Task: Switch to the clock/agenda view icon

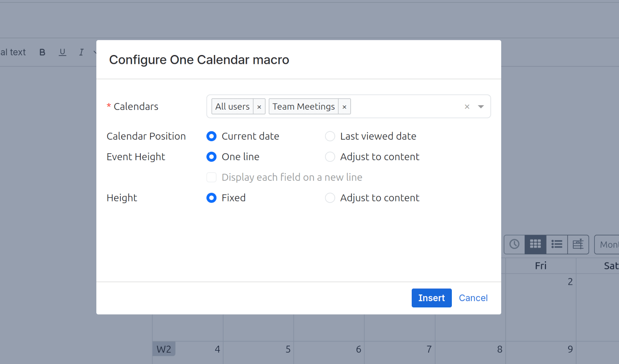Action: click(514, 244)
